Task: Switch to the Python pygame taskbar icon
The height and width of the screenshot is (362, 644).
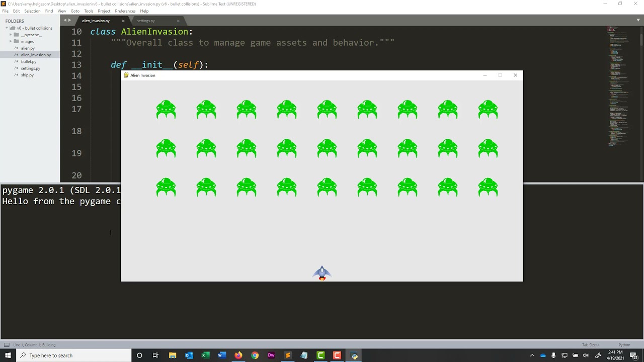Action: 354,355
